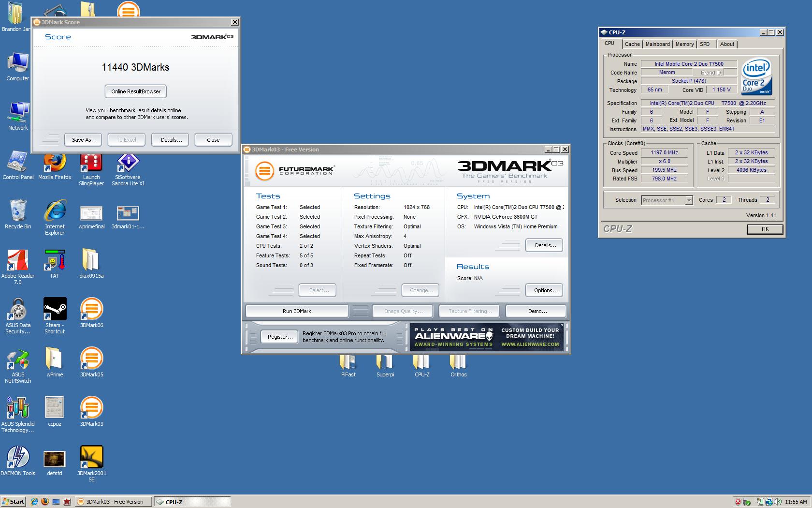The image size is (812, 508).
Task: Open CPU-Z folder on desktop
Action: point(422,366)
